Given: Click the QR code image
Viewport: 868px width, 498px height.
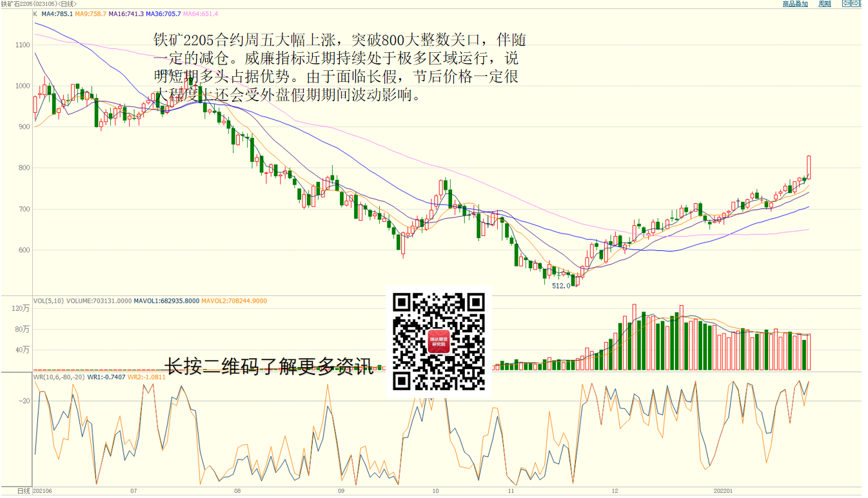Looking at the screenshot, I should coord(439,341).
